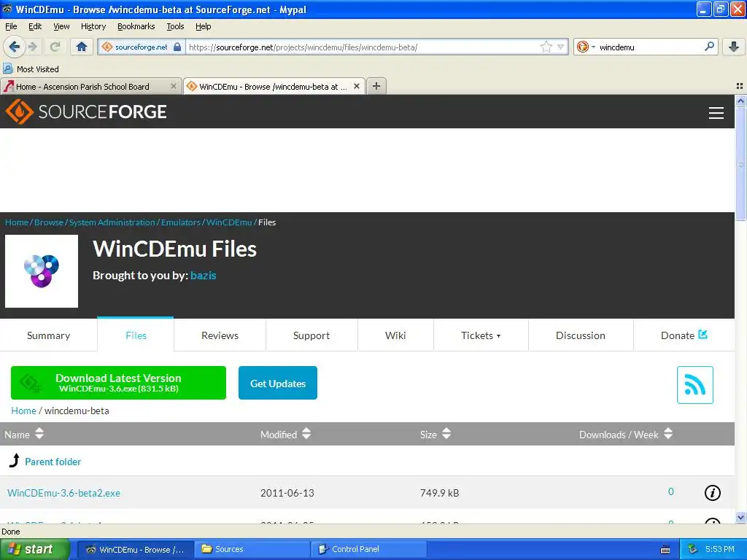Open the Discussion tab
The width and height of the screenshot is (747, 560).
click(580, 335)
